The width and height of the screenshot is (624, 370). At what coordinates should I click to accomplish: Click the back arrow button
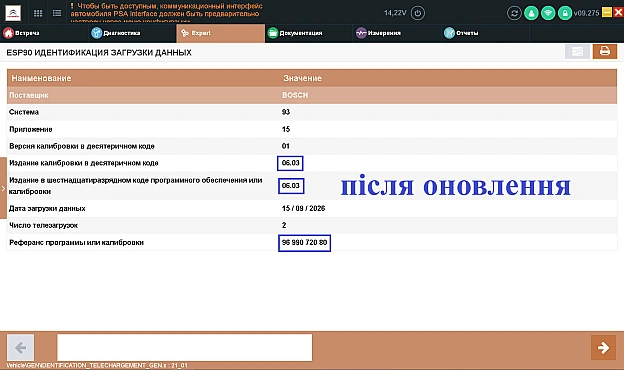tap(21, 348)
